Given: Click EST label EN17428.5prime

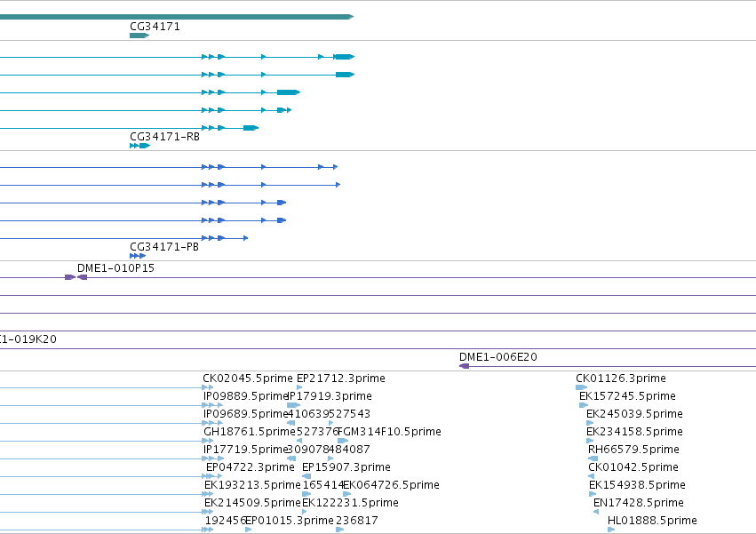Looking at the screenshot, I should [x=639, y=503].
